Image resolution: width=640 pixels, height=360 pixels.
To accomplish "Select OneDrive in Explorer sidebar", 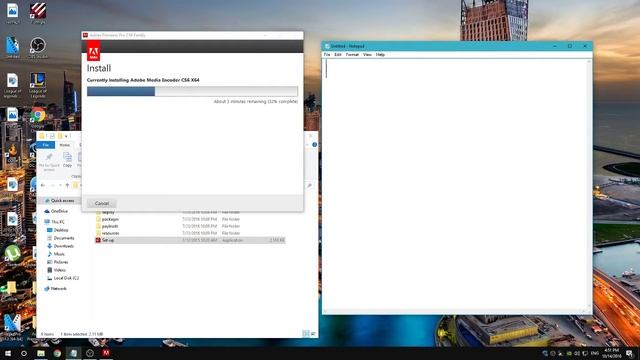I will [x=56, y=211].
